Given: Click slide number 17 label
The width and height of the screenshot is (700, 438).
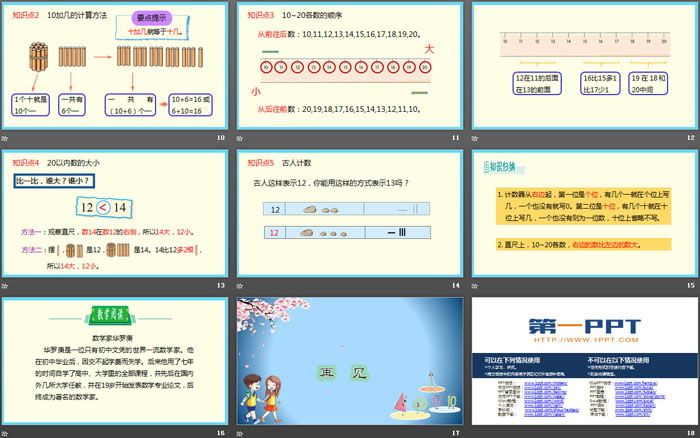Looking at the screenshot, I should point(455,433).
